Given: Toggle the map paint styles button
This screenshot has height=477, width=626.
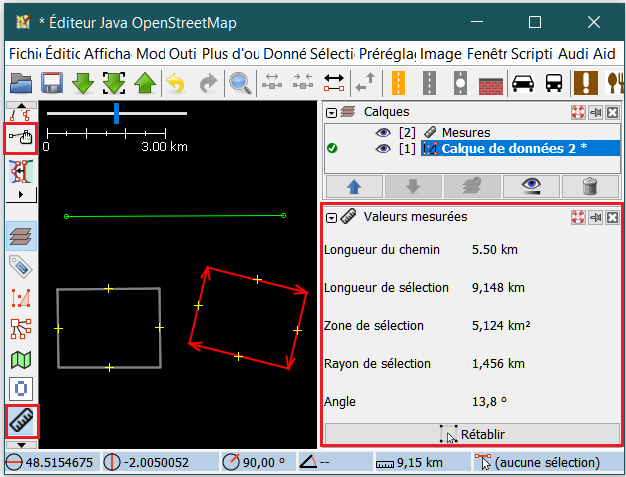Looking at the screenshot, I should pyautogui.click(x=21, y=360).
